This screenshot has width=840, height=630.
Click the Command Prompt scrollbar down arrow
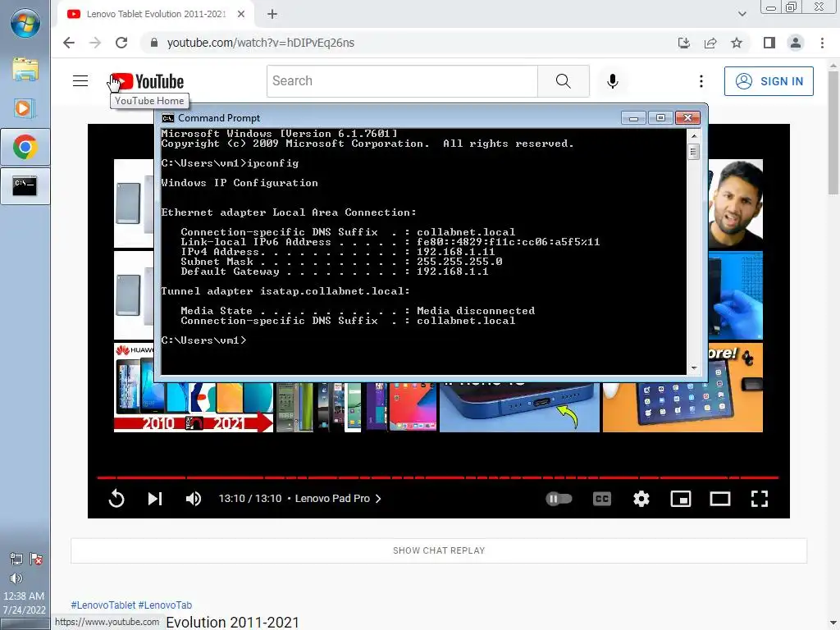click(694, 368)
